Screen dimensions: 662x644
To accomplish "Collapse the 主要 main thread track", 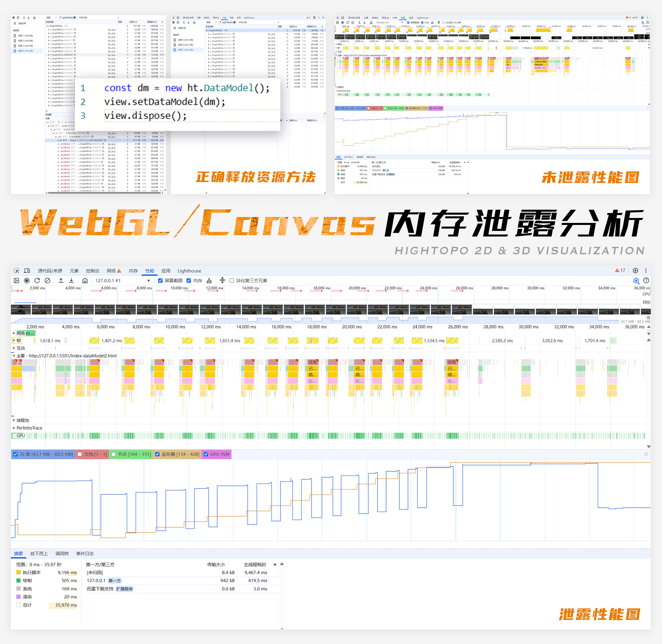I will coord(14,356).
